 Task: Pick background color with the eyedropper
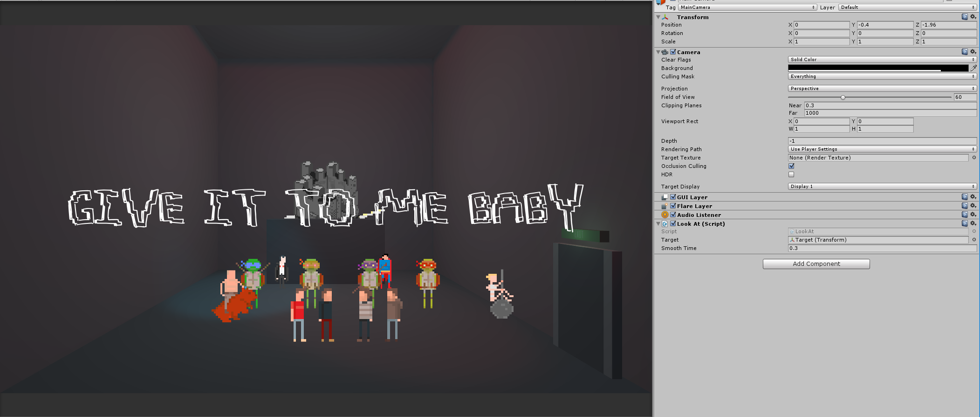point(973,68)
